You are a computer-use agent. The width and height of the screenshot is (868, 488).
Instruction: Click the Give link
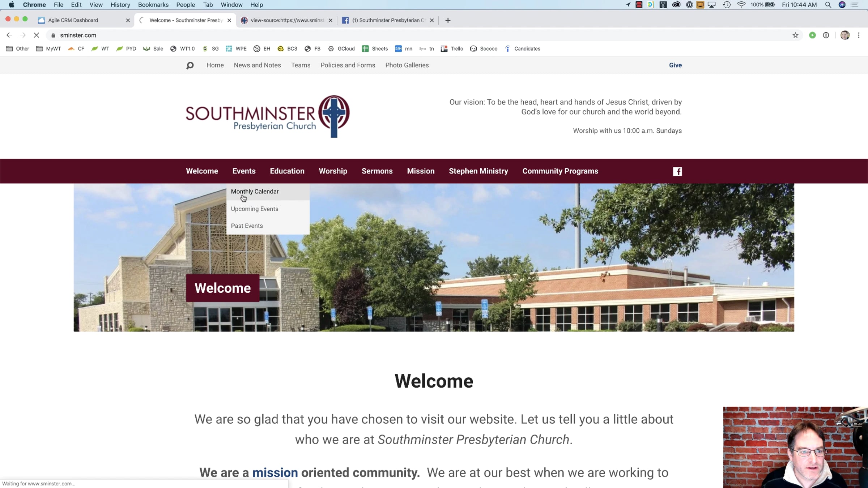(x=675, y=65)
